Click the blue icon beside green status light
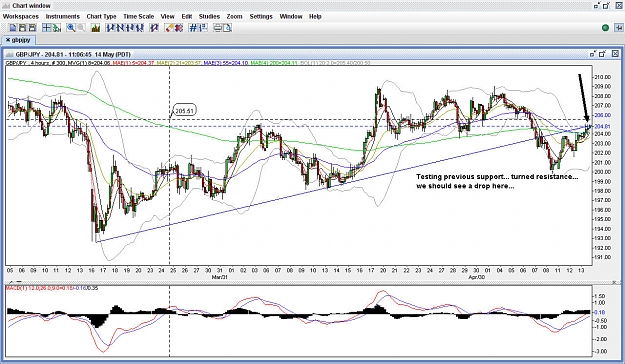625x364 pixels. (619, 28)
